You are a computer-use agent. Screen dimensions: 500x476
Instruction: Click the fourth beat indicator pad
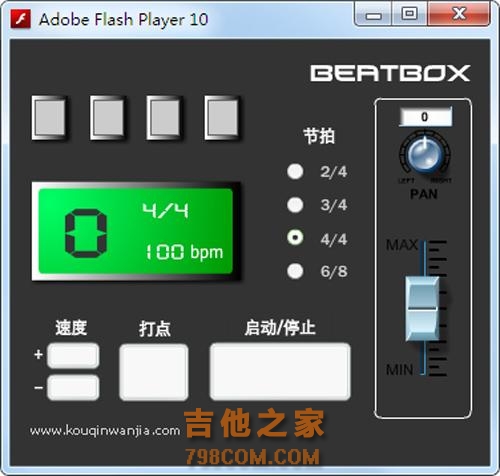click(222, 118)
